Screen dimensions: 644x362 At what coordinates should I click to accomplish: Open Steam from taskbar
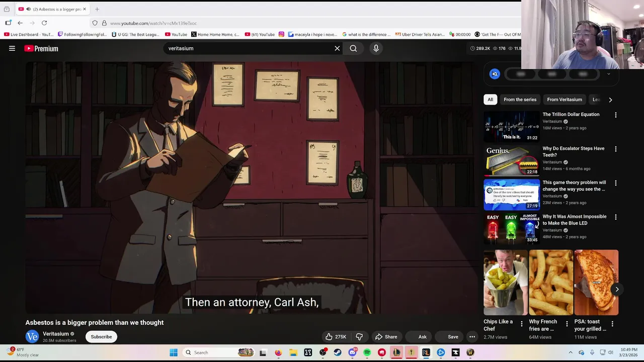tap(337, 352)
